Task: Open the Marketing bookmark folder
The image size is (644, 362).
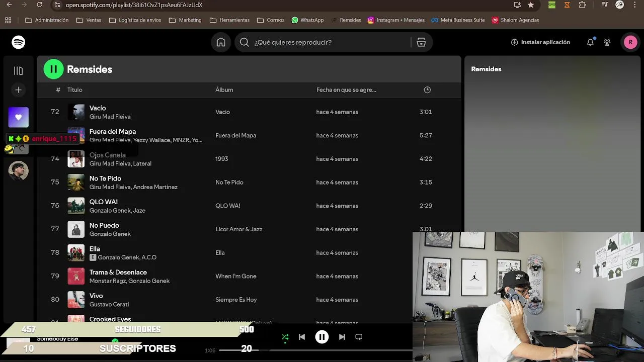Action: pos(185,20)
